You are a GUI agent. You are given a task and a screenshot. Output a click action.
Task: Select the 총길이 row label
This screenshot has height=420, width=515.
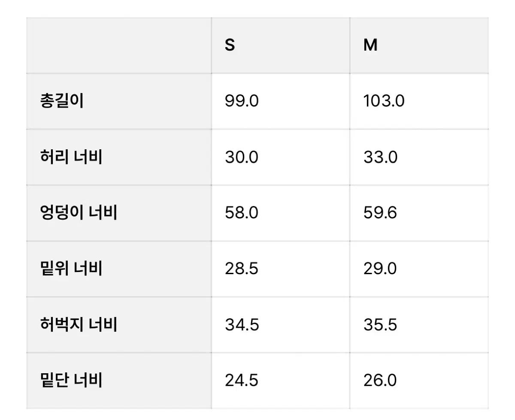click(61, 101)
